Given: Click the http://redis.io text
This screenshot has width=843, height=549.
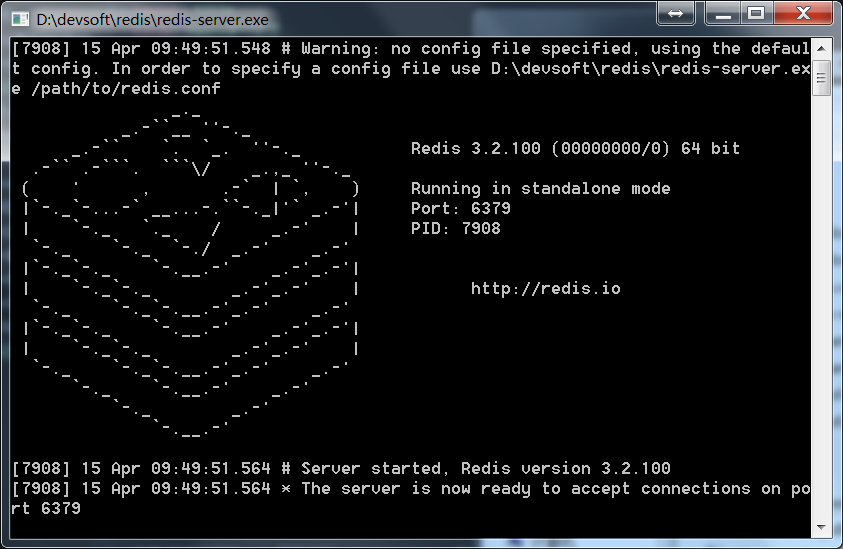Looking at the screenshot, I should [546, 289].
